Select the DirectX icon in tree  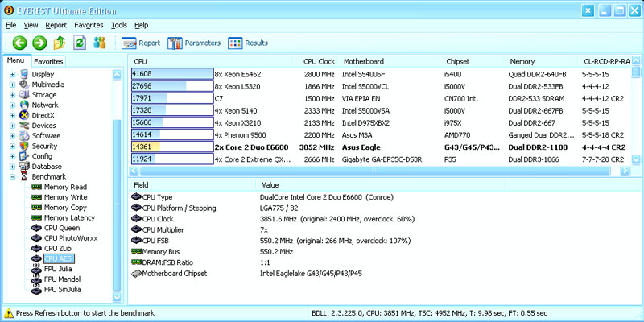pos(24,115)
